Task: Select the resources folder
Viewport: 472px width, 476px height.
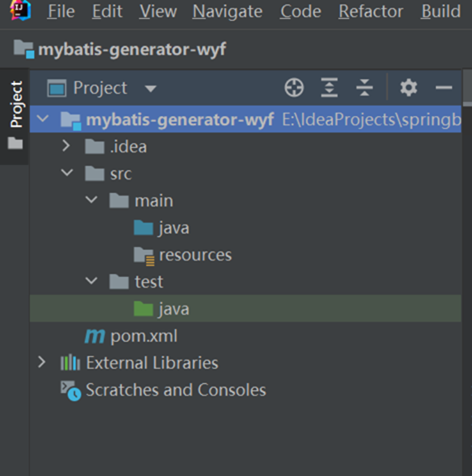Action: coord(196,255)
